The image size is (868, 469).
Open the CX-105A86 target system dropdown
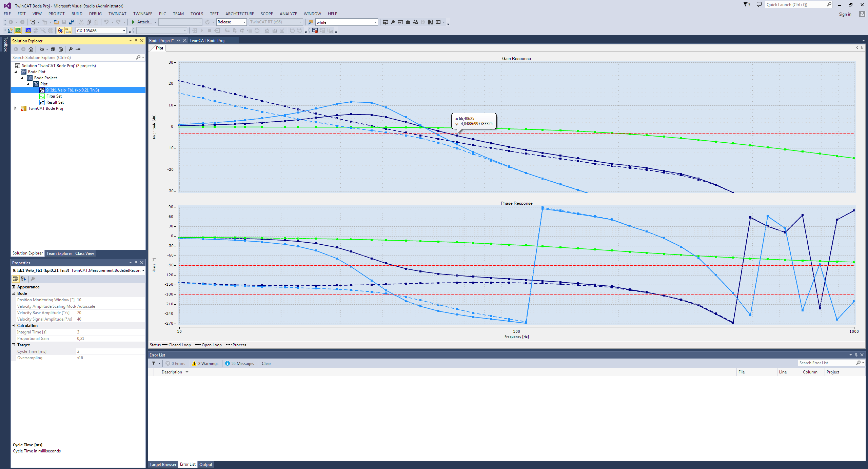124,30
